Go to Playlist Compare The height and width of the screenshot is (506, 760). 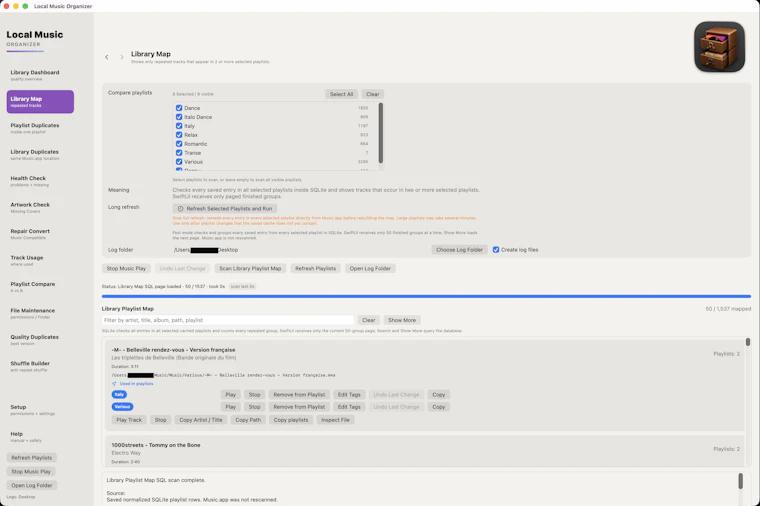(40, 287)
